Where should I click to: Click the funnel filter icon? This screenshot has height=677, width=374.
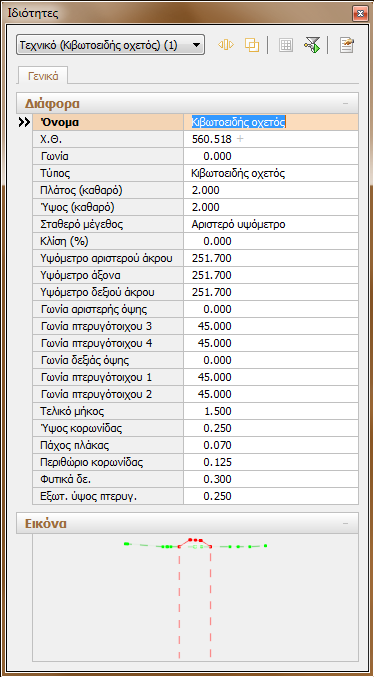point(312,45)
